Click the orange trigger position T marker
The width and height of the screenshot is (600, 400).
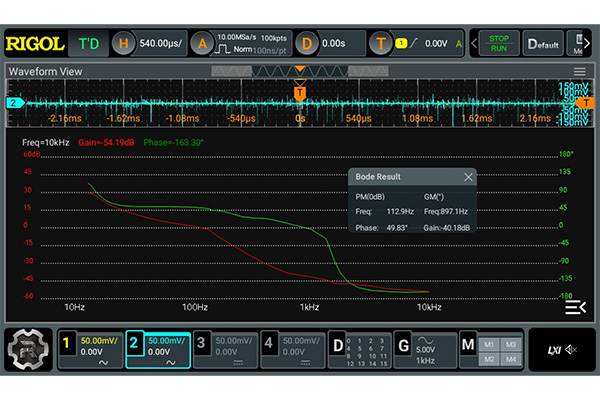click(299, 93)
